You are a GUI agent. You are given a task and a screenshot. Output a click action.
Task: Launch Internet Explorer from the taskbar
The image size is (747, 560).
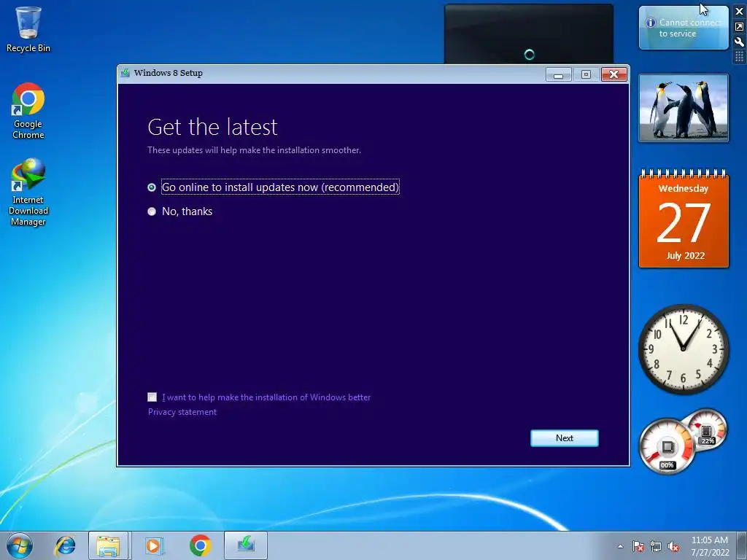pos(65,545)
